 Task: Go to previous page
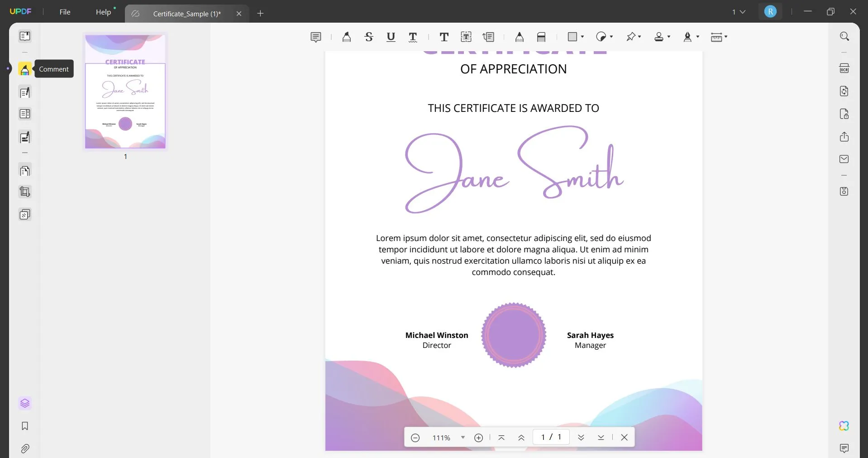[521, 438]
